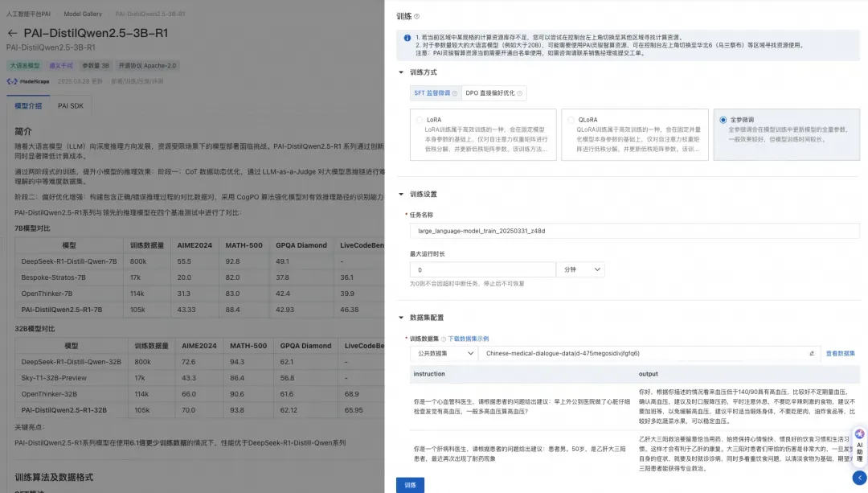Click the help icon beside SFT 监督微调
The width and height of the screenshot is (868, 493).
455,93
